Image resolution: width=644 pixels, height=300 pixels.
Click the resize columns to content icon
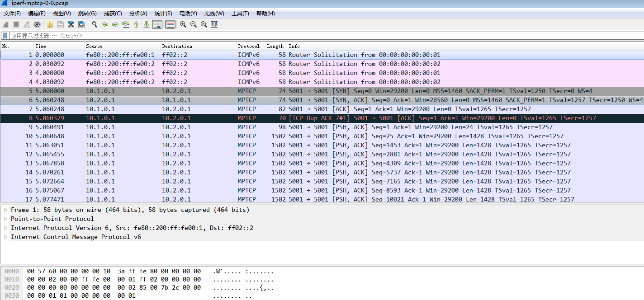click(x=214, y=24)
